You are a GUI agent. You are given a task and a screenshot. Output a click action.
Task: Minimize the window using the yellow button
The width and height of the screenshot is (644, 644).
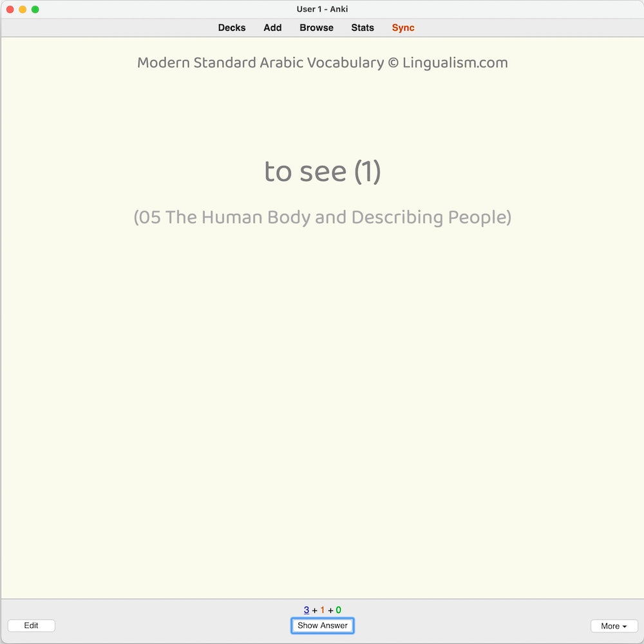[x=23, y=10]
